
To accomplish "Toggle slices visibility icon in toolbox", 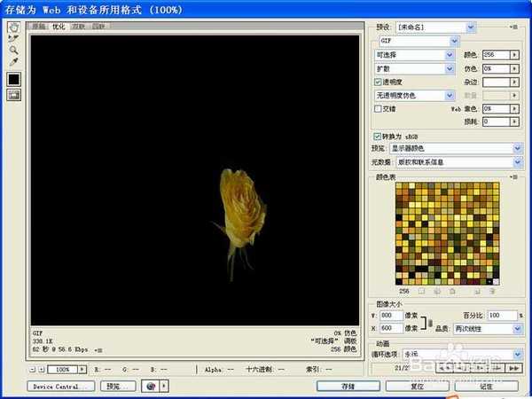I will [x=14, y=96].
